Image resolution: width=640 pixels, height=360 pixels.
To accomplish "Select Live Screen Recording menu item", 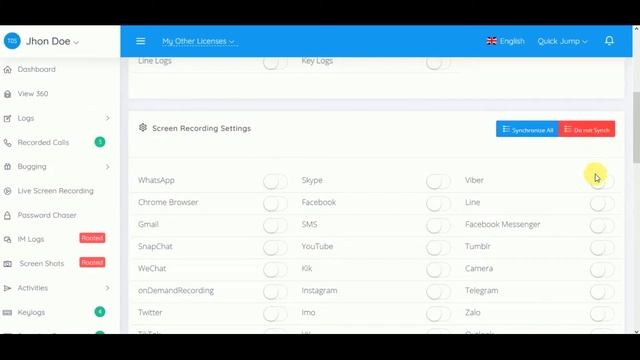I will click(x=56, y=191).
